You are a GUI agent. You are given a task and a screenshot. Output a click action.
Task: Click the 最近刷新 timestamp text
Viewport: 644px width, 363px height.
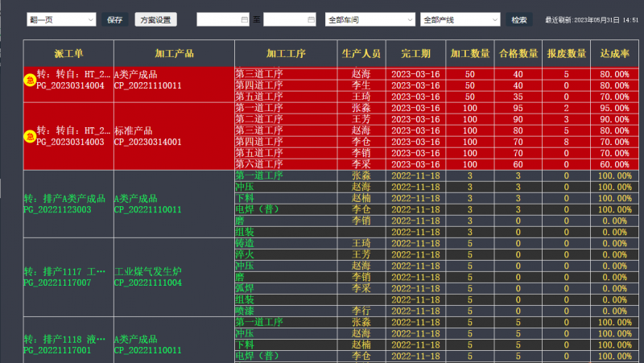[x=592, y=20]
